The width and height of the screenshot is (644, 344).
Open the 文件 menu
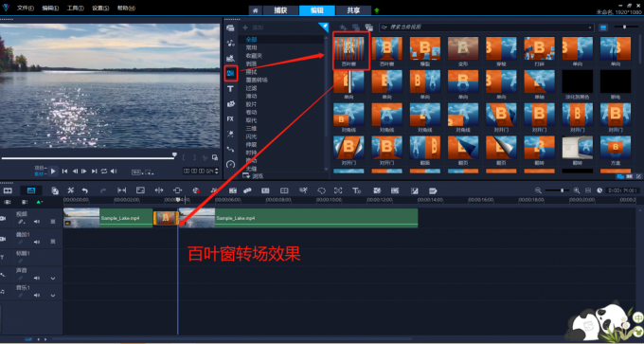26,9
